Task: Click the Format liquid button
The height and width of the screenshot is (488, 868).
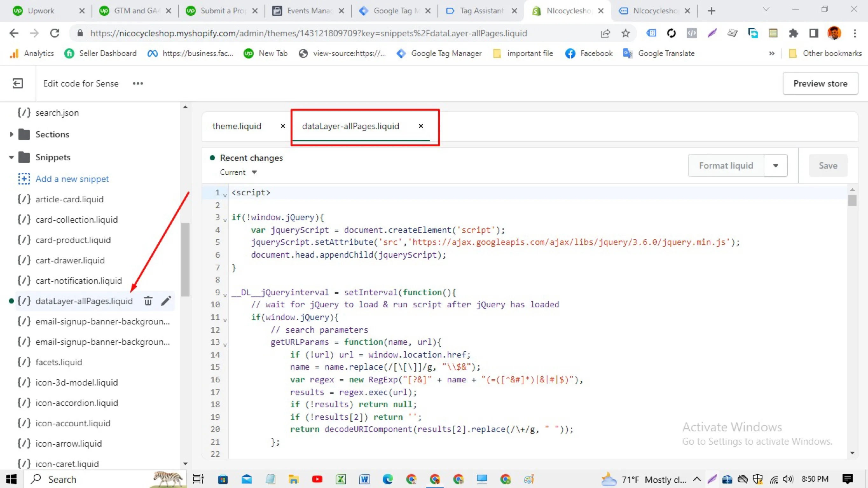Action: 726,166
